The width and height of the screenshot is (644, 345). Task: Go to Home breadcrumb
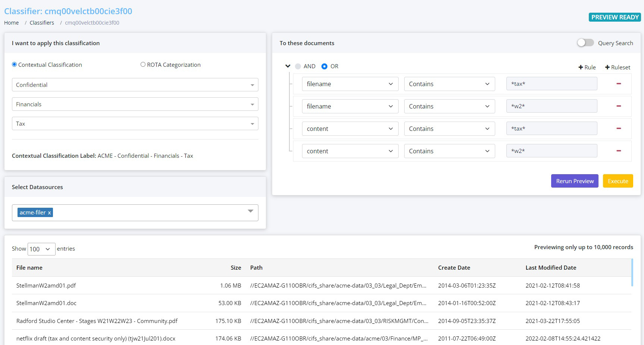[11, 23]
